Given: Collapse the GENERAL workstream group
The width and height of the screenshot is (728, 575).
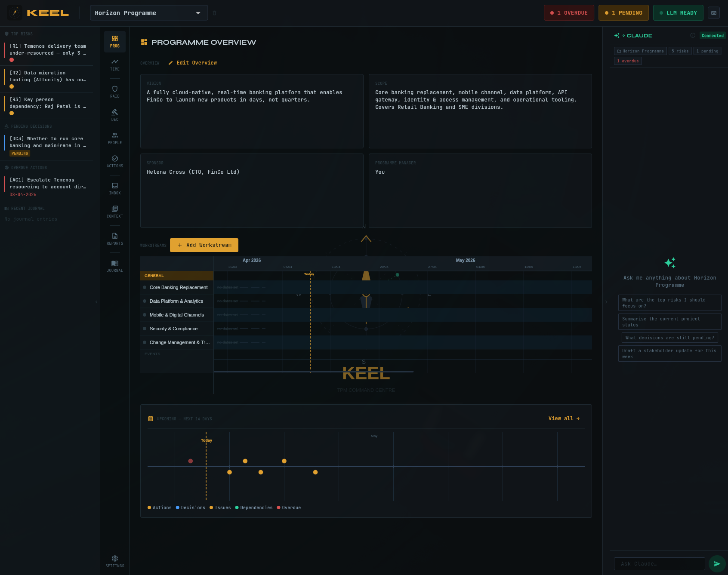Looking at the screenshot, I should pos(154,275).
